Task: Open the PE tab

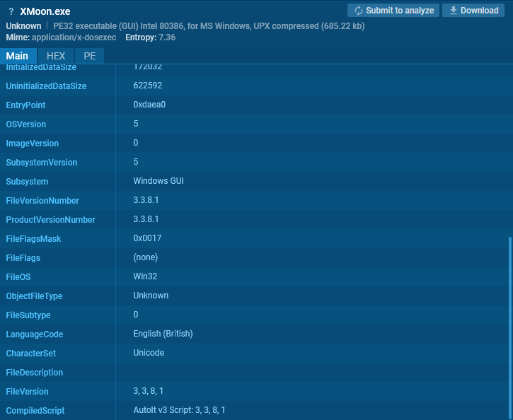Action: (x=89, y=56)
